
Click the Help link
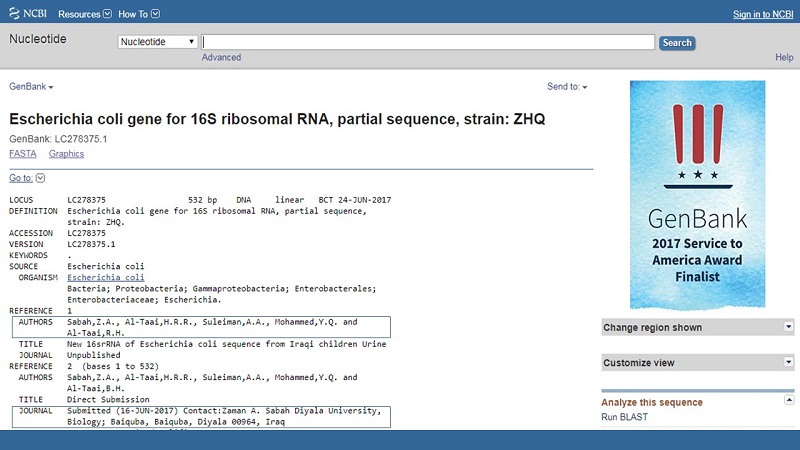pyautogui.click(x=784, y=57)
